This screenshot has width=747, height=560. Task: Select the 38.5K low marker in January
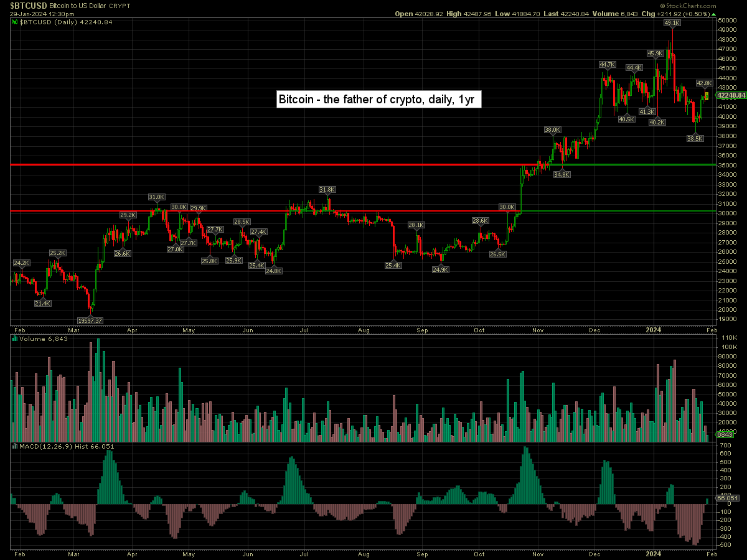(695, 139)
